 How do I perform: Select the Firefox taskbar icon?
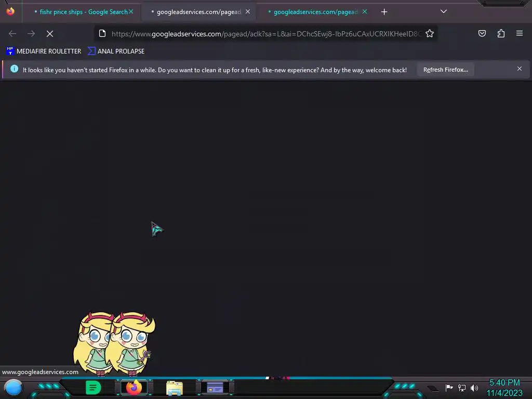pos(134,388)
